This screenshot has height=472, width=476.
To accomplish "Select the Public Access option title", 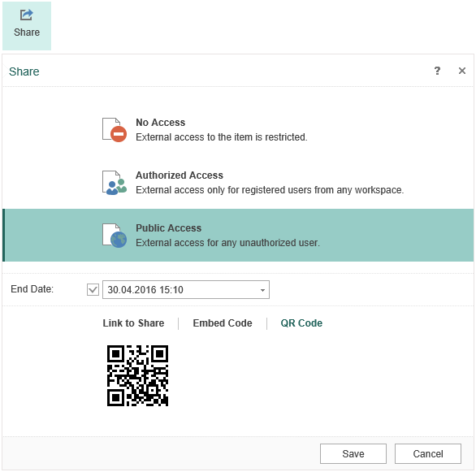I will coord(168,228).
